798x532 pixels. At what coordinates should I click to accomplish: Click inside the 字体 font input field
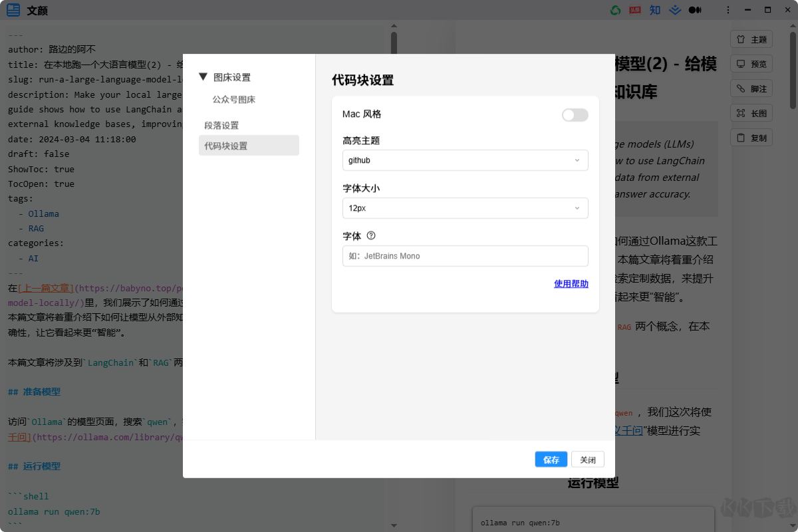pos(465,256)
